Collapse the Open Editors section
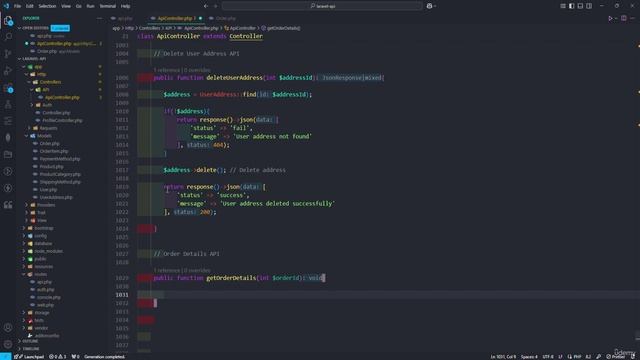The image size is (640, 360). point(19,28)
